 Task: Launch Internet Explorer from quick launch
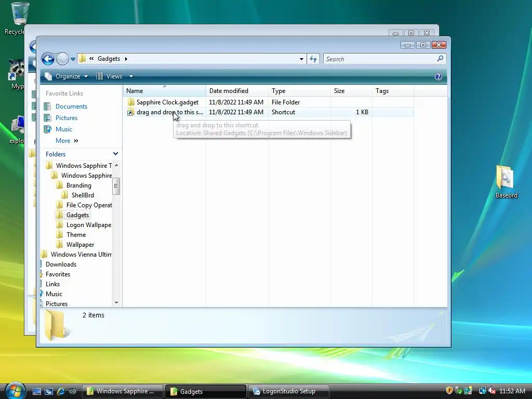point(61,392)
